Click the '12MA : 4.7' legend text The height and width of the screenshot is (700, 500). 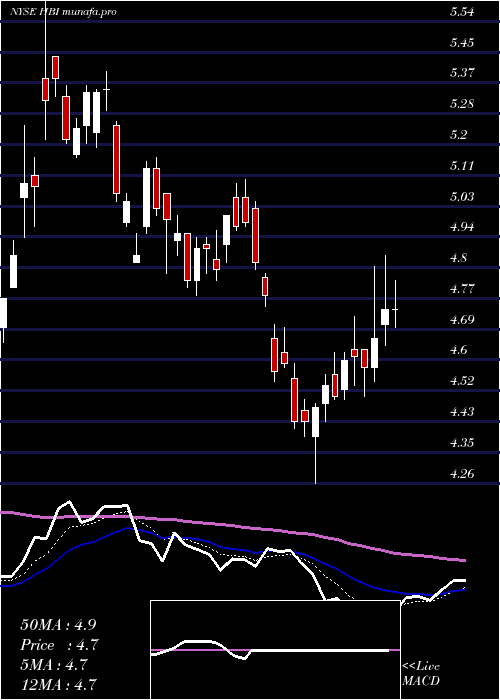58,684
